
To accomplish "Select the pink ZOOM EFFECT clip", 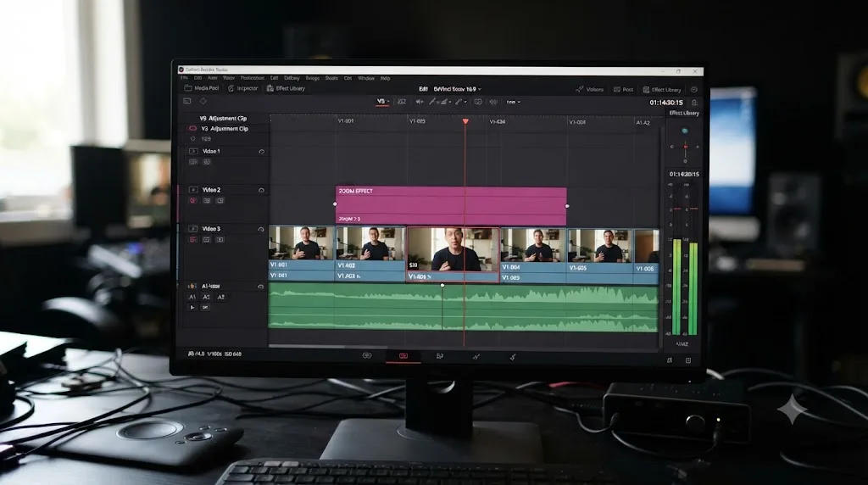I will point(451,205).
